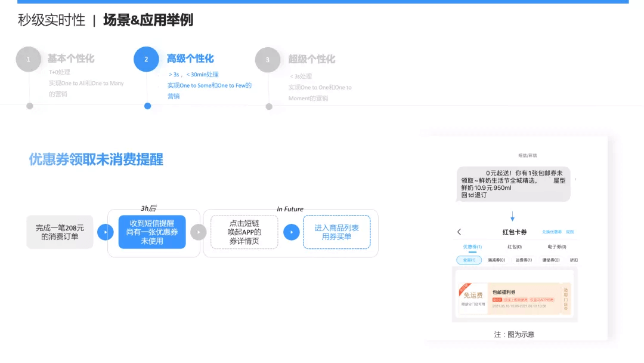Viewport: 644px width, 363px height.
Task: Click the 规则 link
Action: 569,232
